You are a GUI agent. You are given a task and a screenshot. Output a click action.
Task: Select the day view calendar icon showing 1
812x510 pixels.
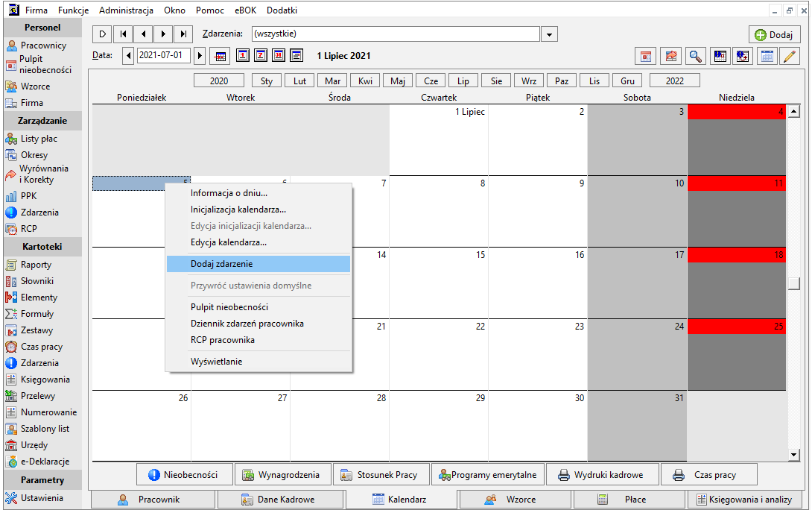pos(242,55)
